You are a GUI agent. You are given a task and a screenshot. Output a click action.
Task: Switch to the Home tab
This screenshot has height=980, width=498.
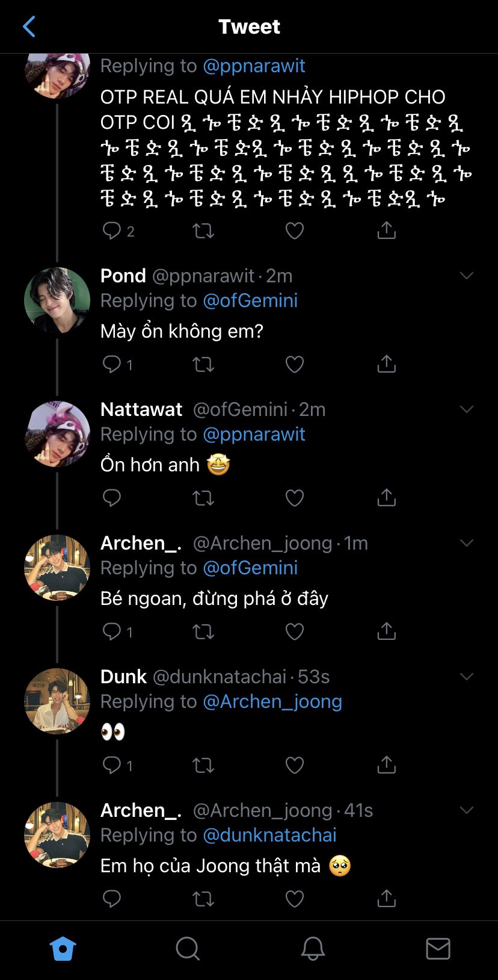tap(63, 949)
